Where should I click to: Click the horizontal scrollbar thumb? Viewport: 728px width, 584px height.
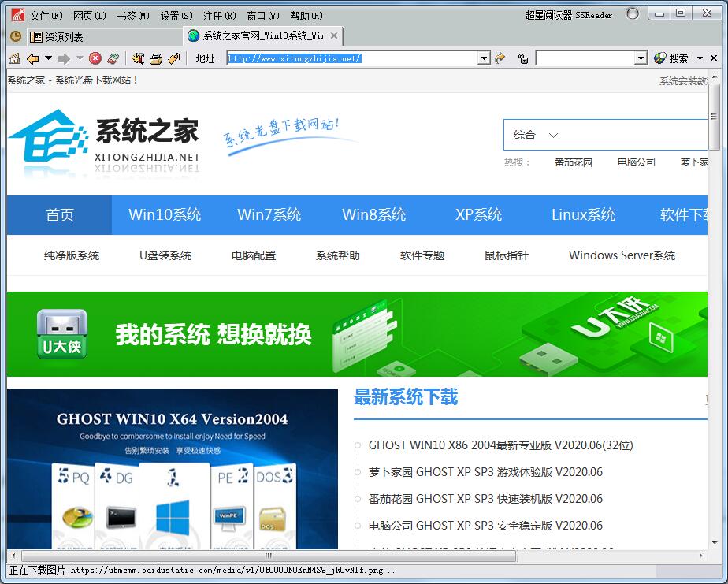269,556
